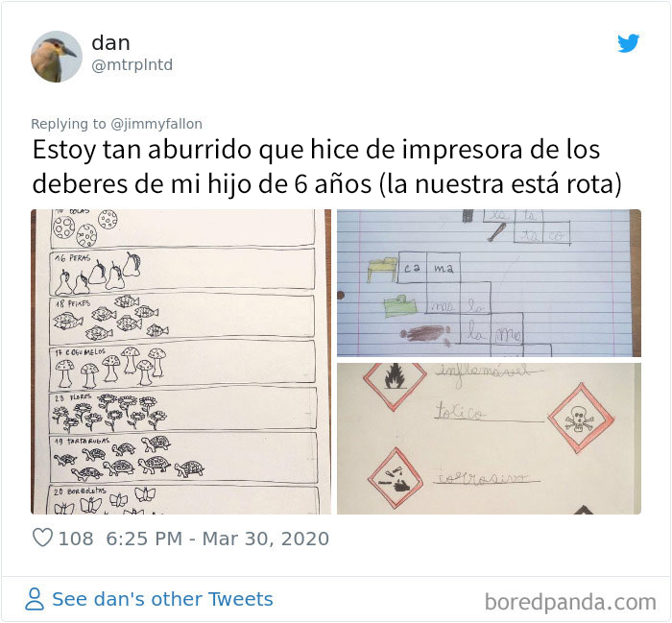Click the boredpanda.com watermark
The width and height of the screenshot is (672, 623).
pyautogui.click(x=570, y=602)
